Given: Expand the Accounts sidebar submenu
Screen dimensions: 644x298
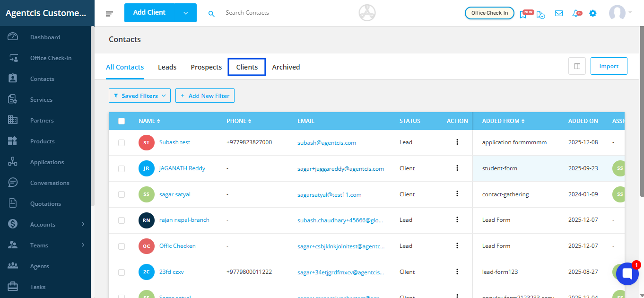Looking at the screenshot, I should click(x=83, y=224).
